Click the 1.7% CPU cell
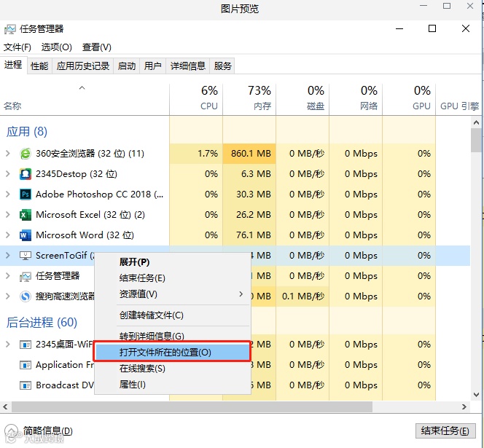The width and height of the screenshot is (484, 448). (196, 154)
